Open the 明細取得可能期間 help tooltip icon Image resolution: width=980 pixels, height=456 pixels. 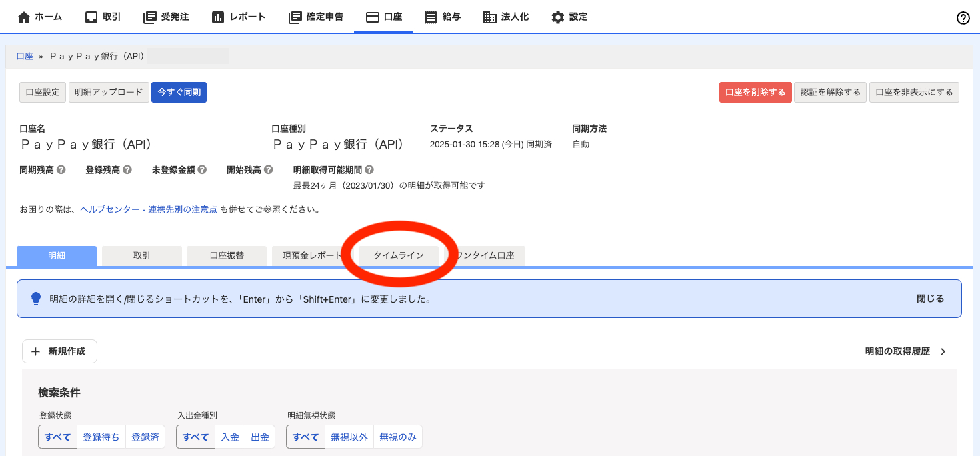click(x=371, y=169)
